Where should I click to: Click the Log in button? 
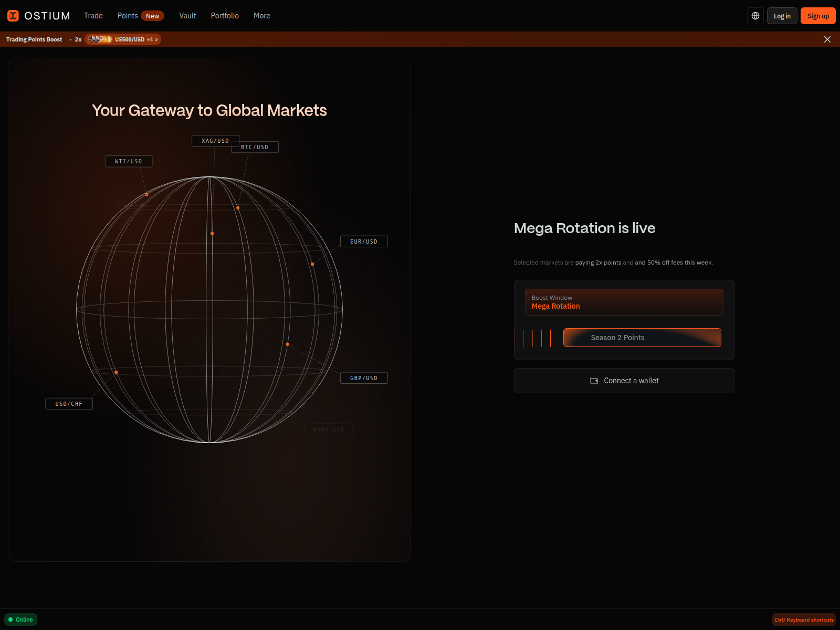(x=782, y=16)
